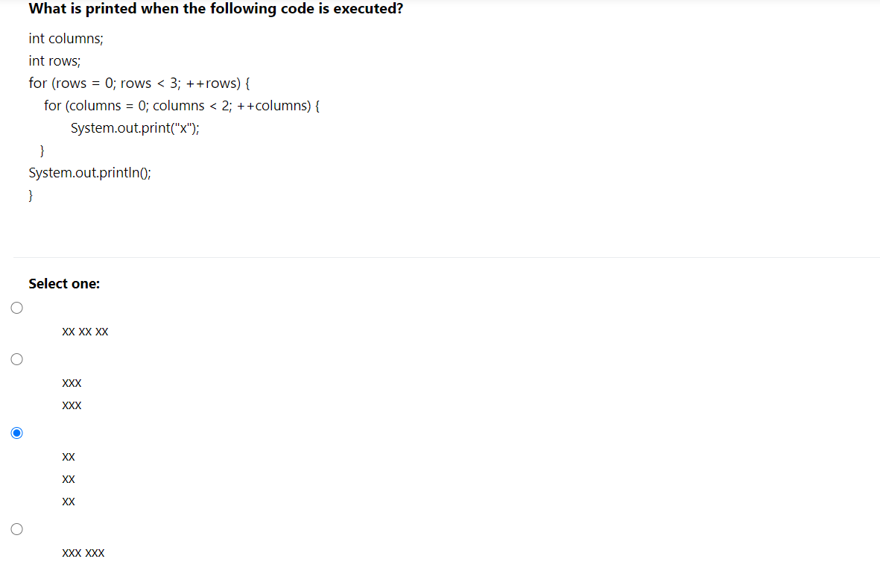The image size is (880, 588).
Task: Click the first 'xx' line of option three
Action: 68,456
